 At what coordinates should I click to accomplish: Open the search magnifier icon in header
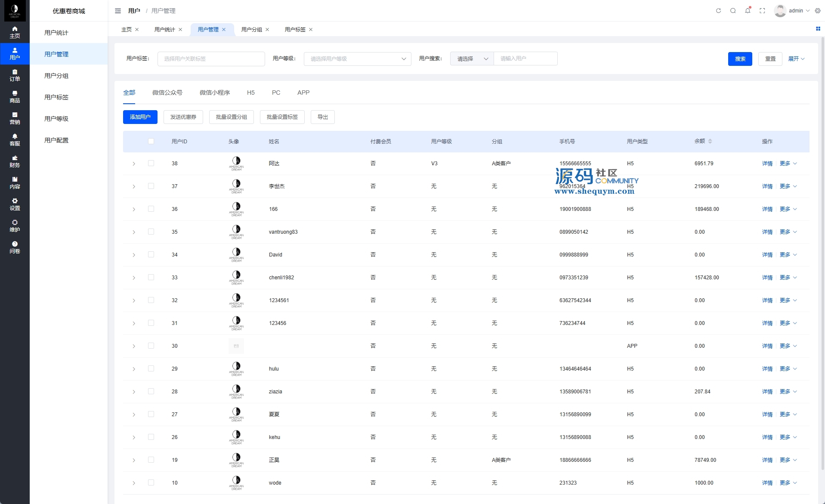click(x=733, y=11)
